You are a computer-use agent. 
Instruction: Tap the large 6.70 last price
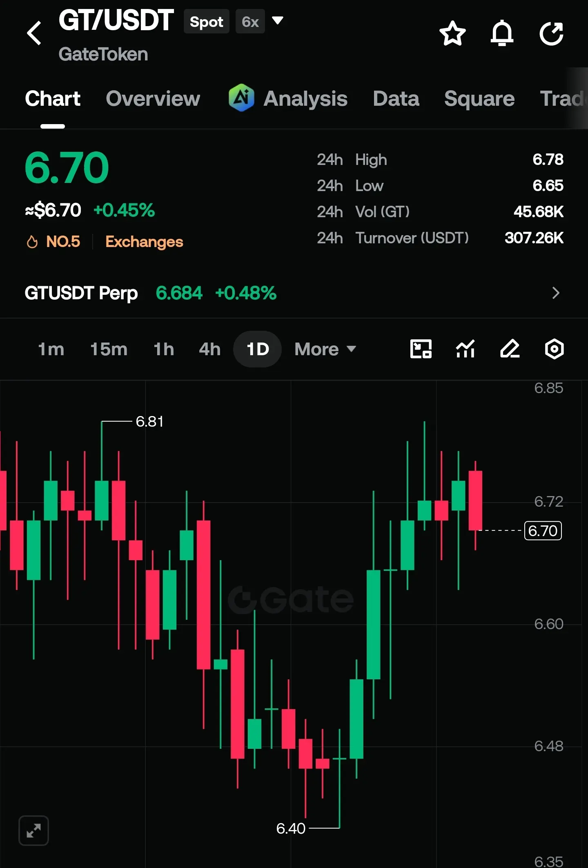67,167
